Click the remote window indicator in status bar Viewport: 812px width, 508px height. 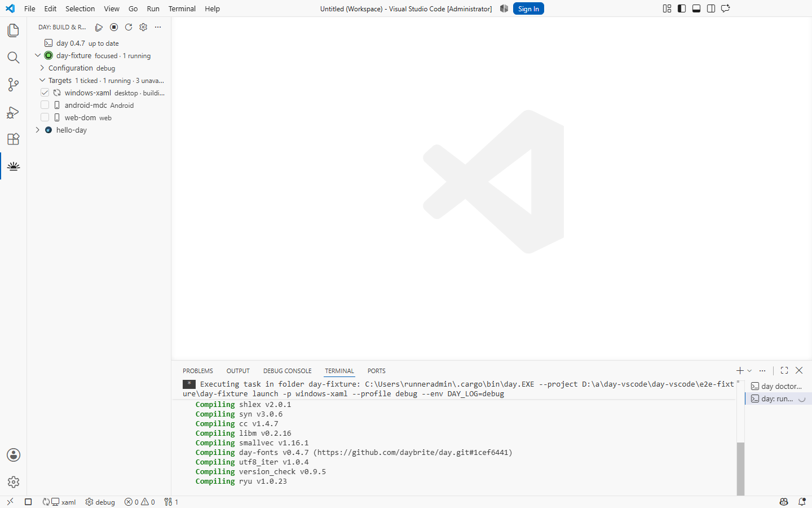click(x=10, y=502)
